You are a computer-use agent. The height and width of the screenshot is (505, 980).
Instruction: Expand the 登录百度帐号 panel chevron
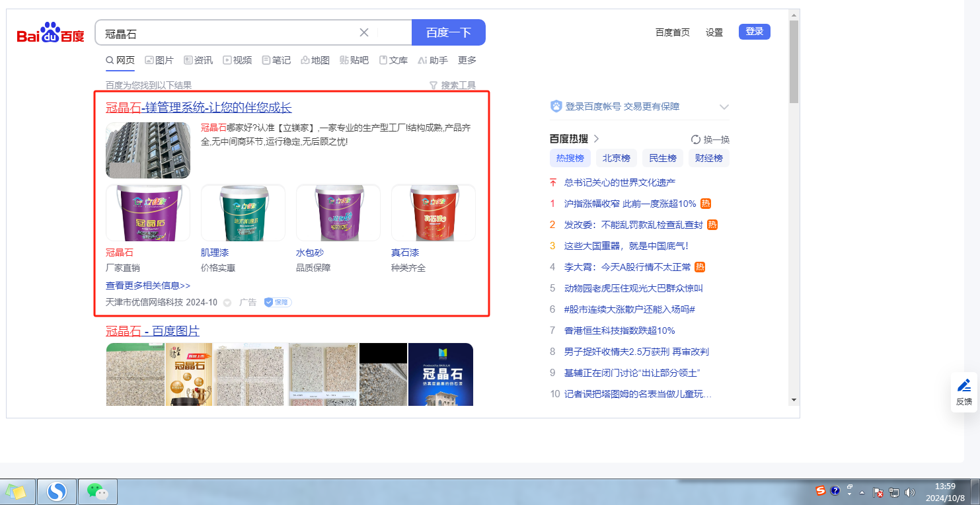click(x=724, y=107)
